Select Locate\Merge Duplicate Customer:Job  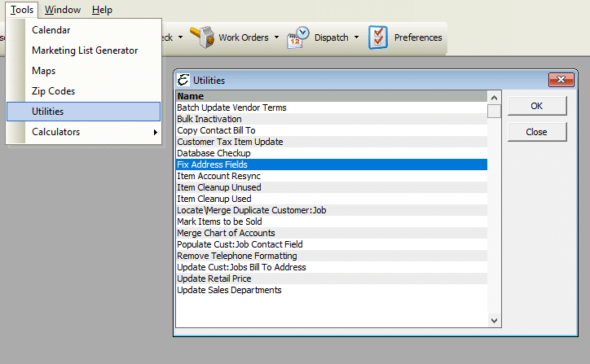pos(332,210)
